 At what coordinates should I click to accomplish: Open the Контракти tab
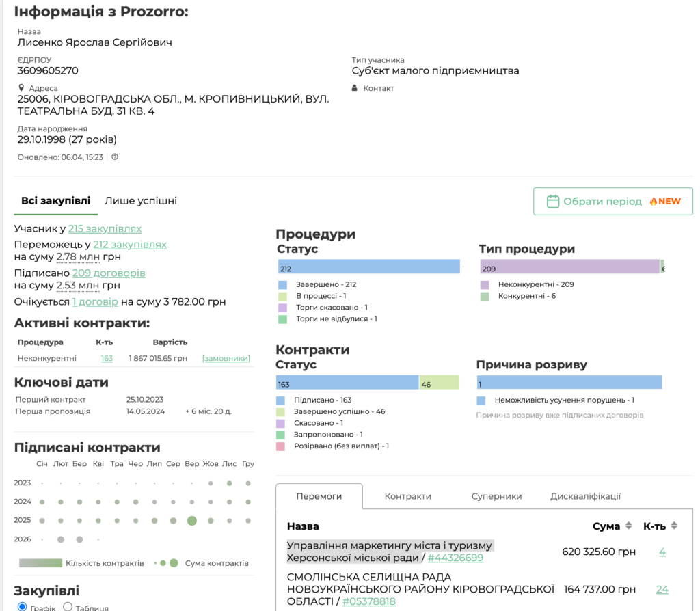coord(407,497)
